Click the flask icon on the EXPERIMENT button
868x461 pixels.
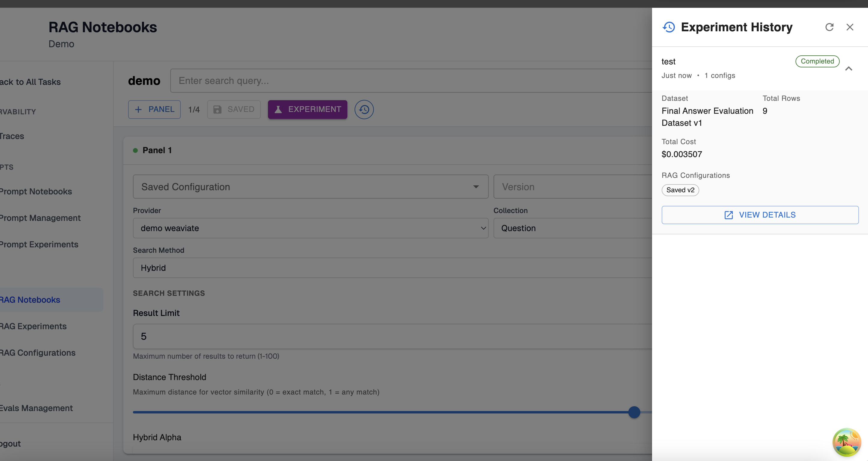tap(278, 109)
